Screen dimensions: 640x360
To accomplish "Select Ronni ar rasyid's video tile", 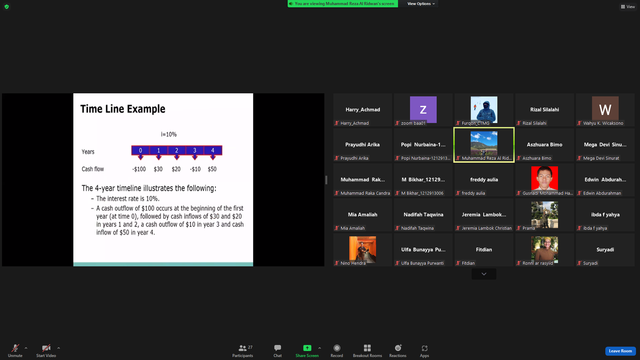I will tap(544, 250).
